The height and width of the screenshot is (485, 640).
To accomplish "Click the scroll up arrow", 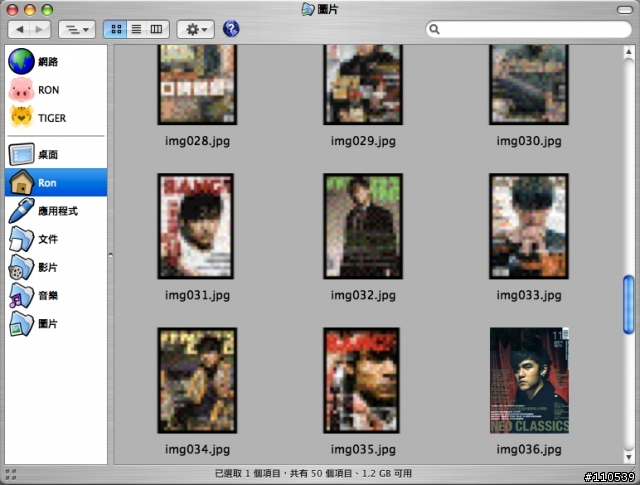I will (x=628, y=52).
